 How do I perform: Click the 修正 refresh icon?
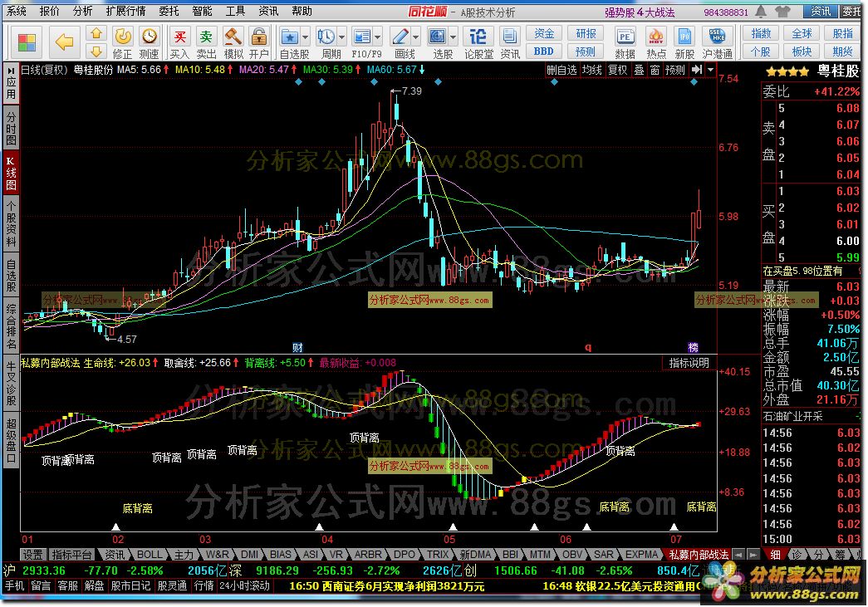122,37
